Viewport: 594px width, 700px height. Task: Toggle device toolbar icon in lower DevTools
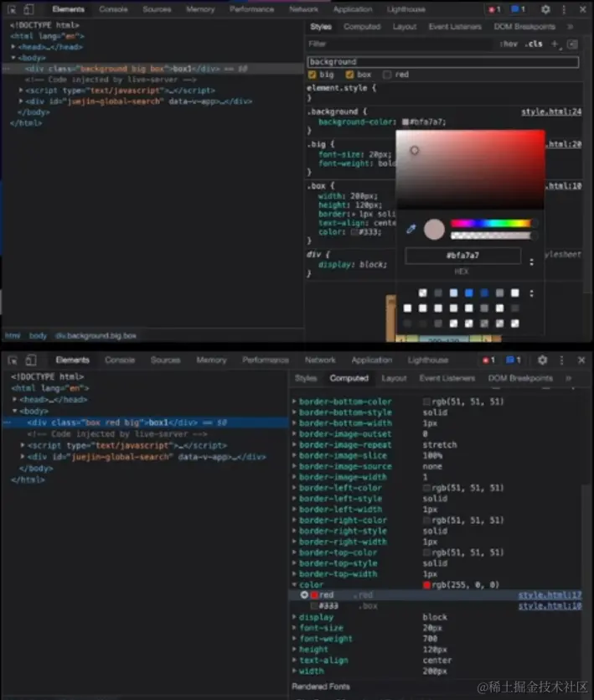[x=30, y=360]
